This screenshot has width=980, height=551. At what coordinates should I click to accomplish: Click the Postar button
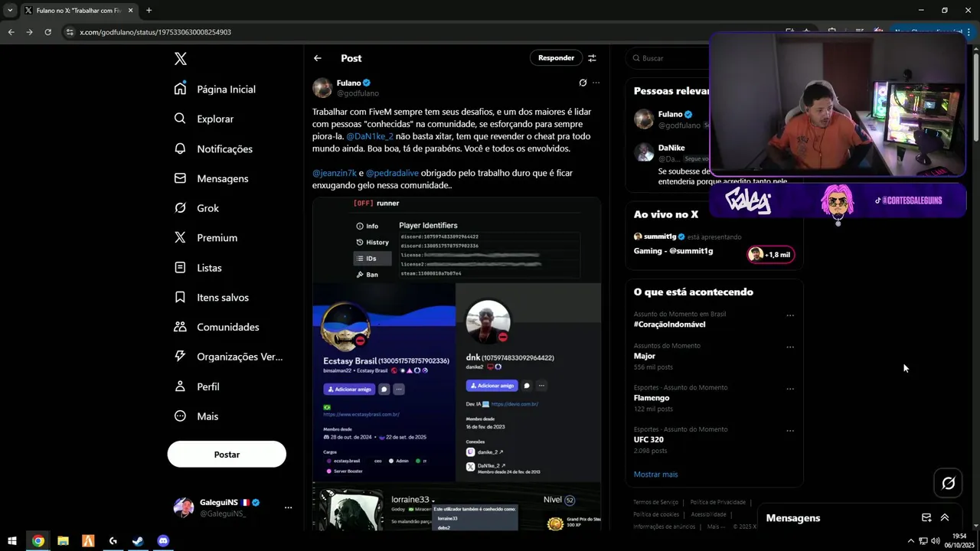(x=227, y=455)
